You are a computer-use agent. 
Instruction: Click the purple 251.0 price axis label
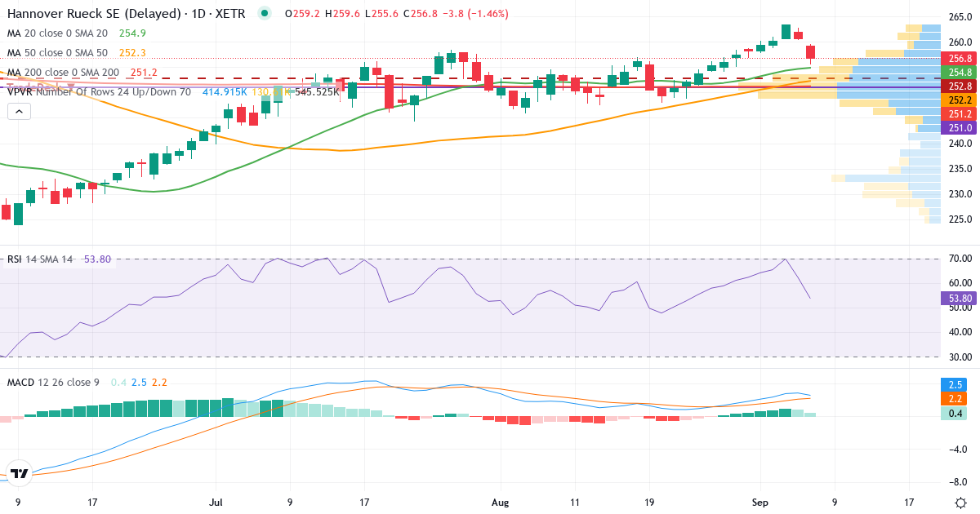point(958,128)
